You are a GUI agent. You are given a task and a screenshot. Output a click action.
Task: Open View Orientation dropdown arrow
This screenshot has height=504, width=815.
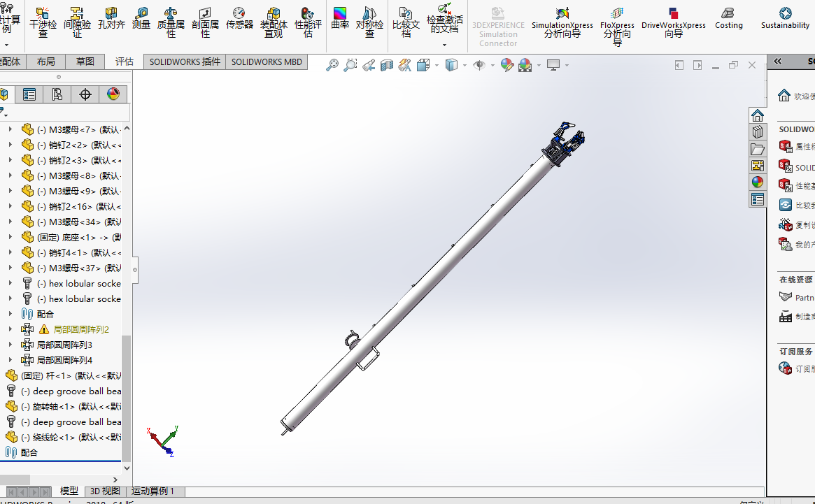pos(436,66)
